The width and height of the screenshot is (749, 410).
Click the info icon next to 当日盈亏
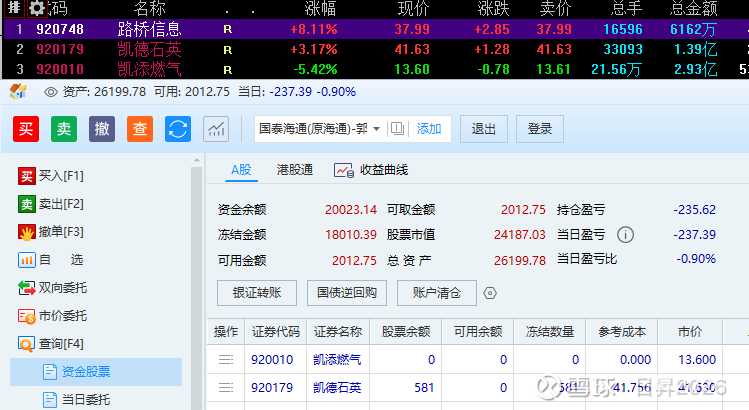(625, 235)
